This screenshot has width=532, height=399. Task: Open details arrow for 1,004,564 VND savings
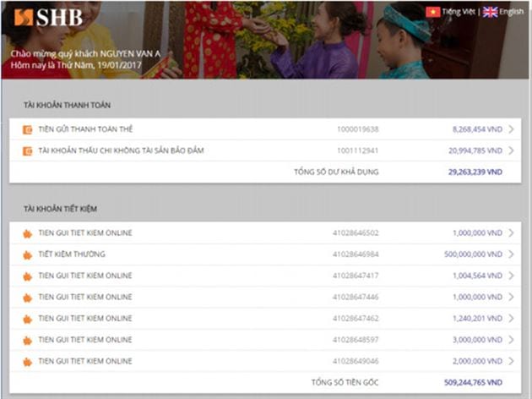pyautogui.click(x=511, y=276)
